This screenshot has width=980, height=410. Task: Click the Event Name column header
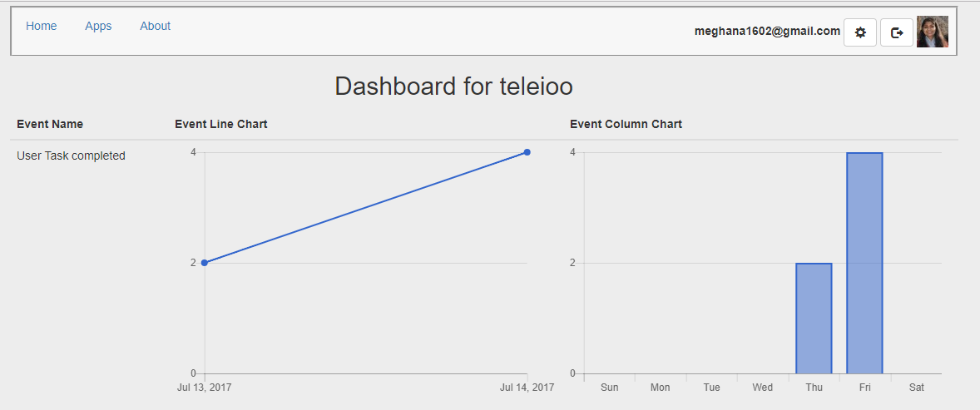50,124
